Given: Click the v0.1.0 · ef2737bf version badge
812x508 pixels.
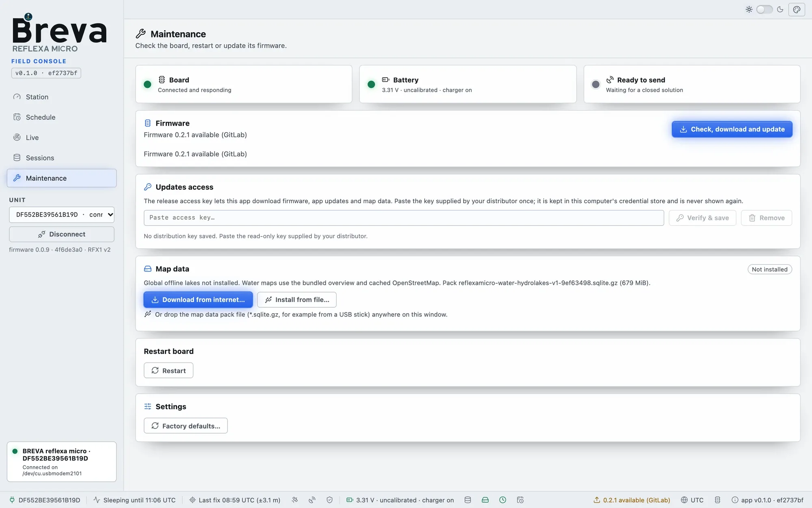Looking at the screenshot, I should coord(46,73).
